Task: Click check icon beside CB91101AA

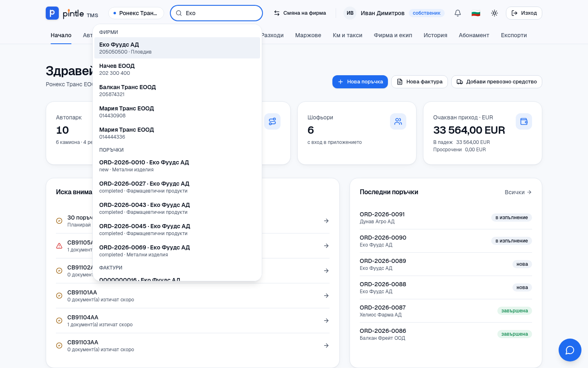Action: tap(59, 296)
